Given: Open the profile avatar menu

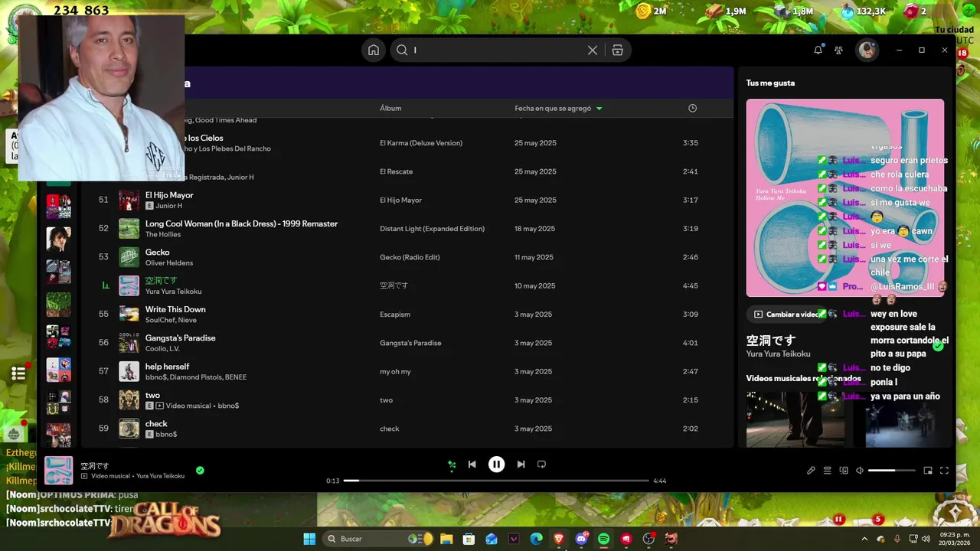Looking at the screenshot, I should [x=867, y=50].
